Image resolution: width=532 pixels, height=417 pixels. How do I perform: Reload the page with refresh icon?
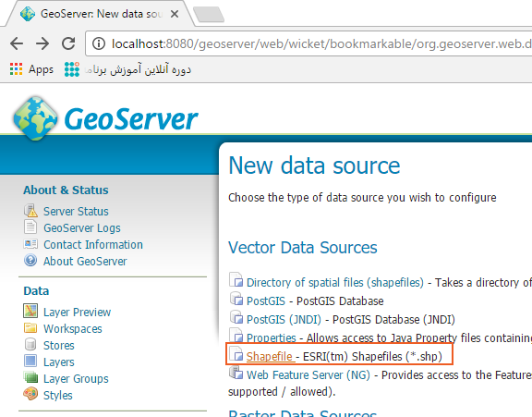coord(68,43)
